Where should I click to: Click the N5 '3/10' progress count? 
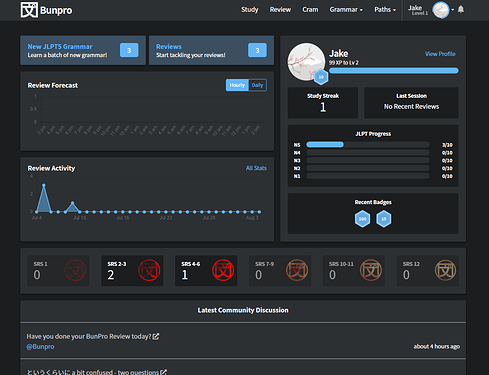447,145
